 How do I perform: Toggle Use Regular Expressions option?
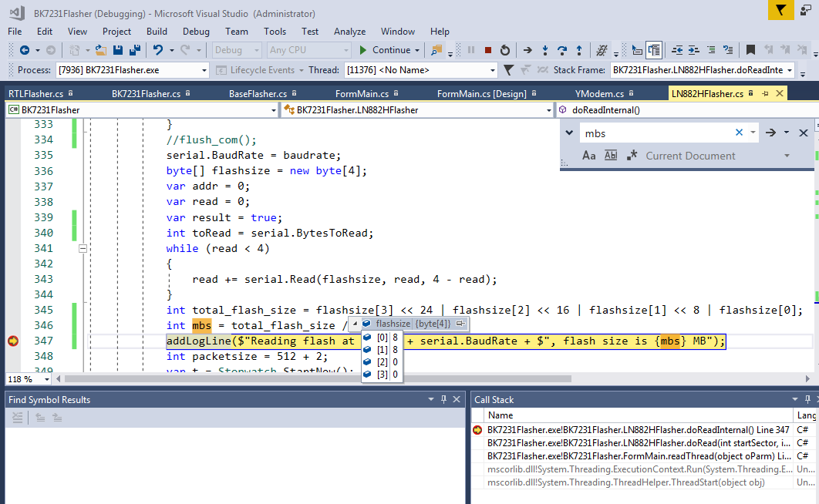pos(632,156)
